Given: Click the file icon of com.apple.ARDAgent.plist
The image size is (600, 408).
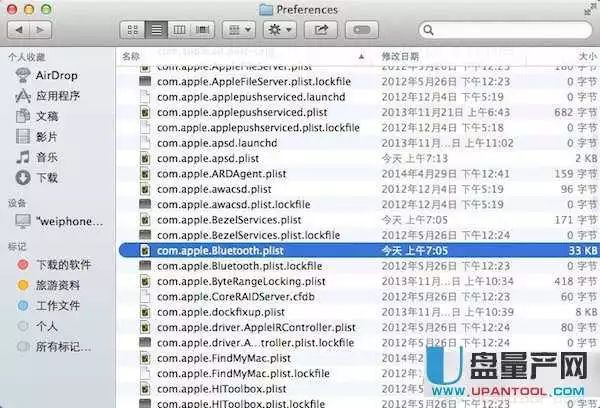Looking at the screenshot, I should click(x=145, y=174).
